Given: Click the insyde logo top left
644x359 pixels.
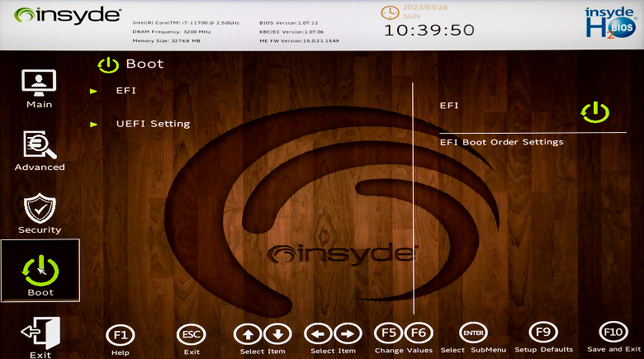Looking at the screenshot, I should (68, 15).
